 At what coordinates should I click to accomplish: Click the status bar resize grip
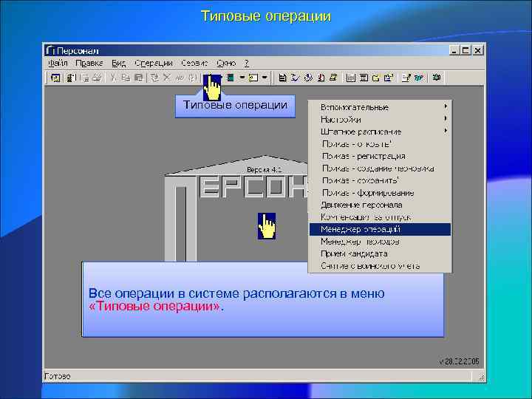coord(481,377)
